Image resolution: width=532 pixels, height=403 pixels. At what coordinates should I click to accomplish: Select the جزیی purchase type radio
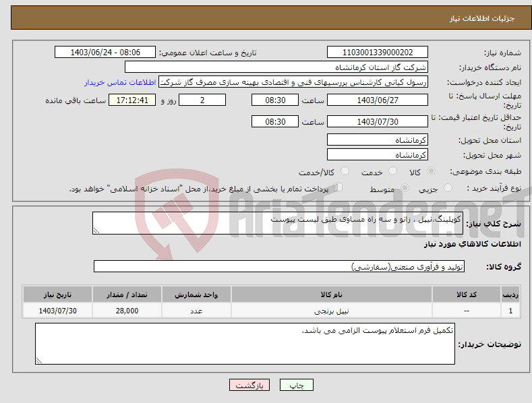point(448,187)
